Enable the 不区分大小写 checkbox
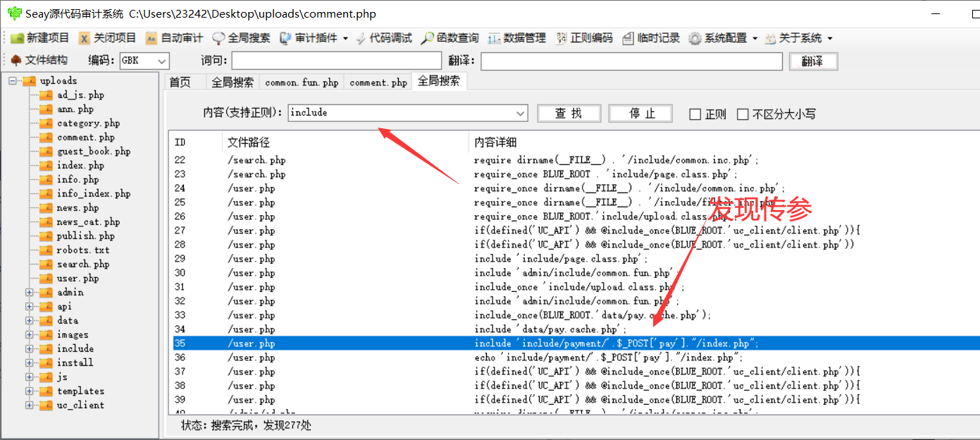 coord(743,114)
